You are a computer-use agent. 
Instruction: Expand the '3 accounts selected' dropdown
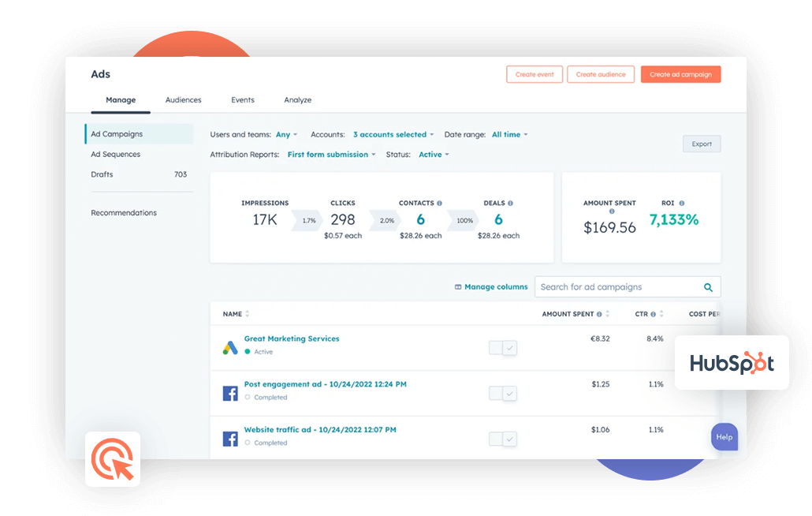393,135
